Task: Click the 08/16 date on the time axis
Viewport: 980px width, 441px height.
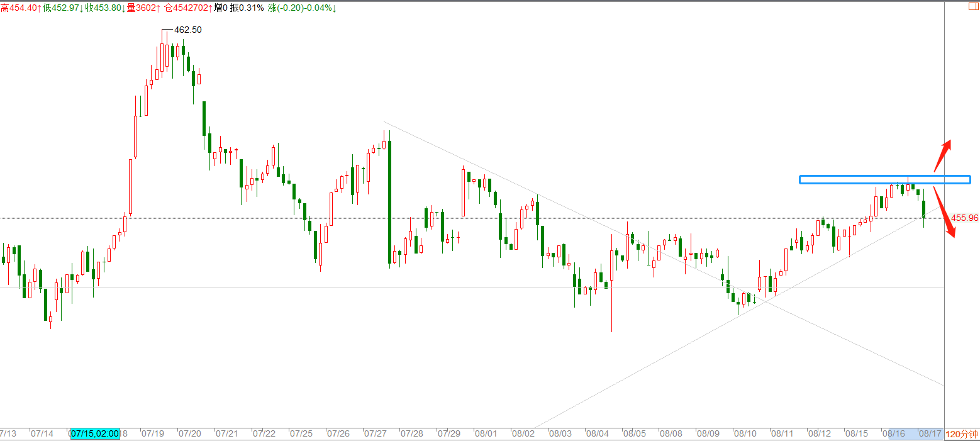Action: (x=894, y=434)
